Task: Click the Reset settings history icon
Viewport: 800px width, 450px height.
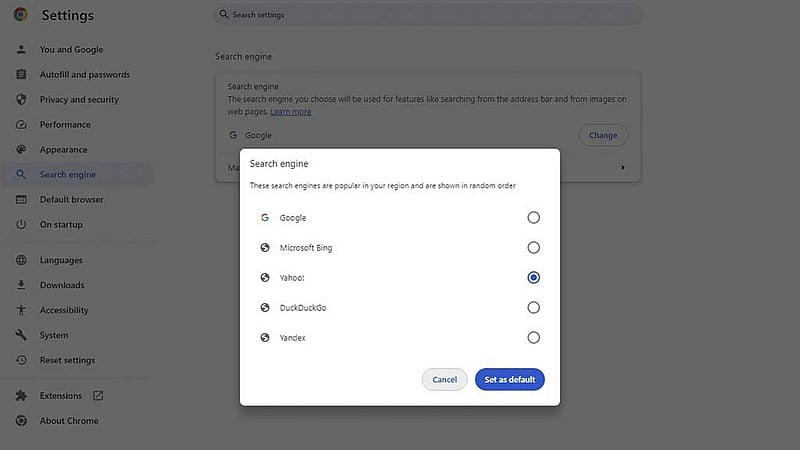Action: coord(21,360)
